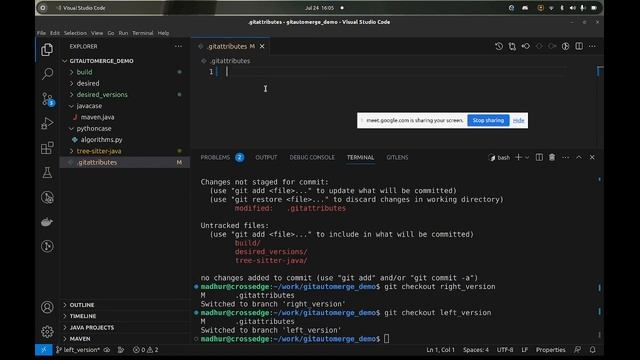This screenshot has width=640, height=360.
Task: Open terminal launch profile dropdown arrow
Action: click(x=527, y=157)
